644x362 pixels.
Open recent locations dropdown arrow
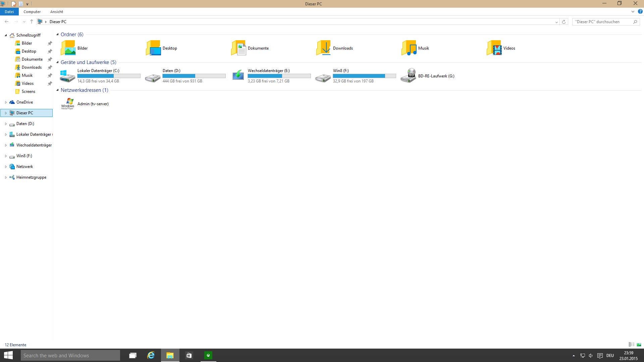pyautogui.click(x=24, y=22)
